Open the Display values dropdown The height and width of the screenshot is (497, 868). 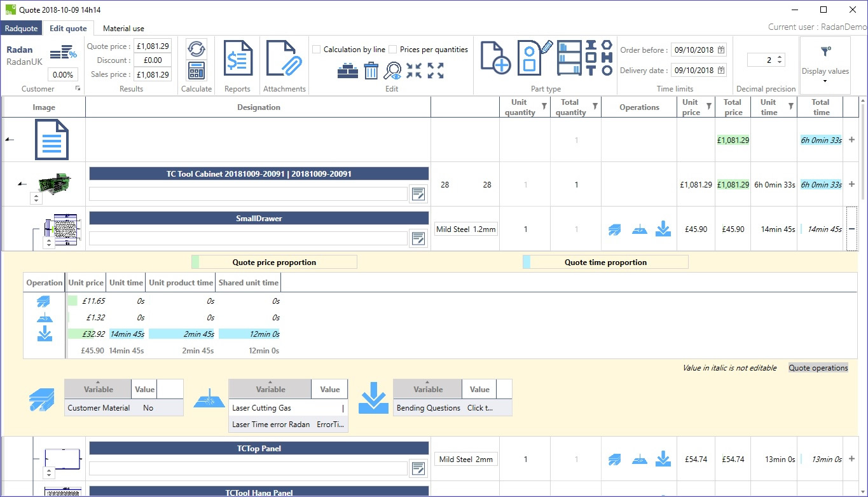[825, 66]
